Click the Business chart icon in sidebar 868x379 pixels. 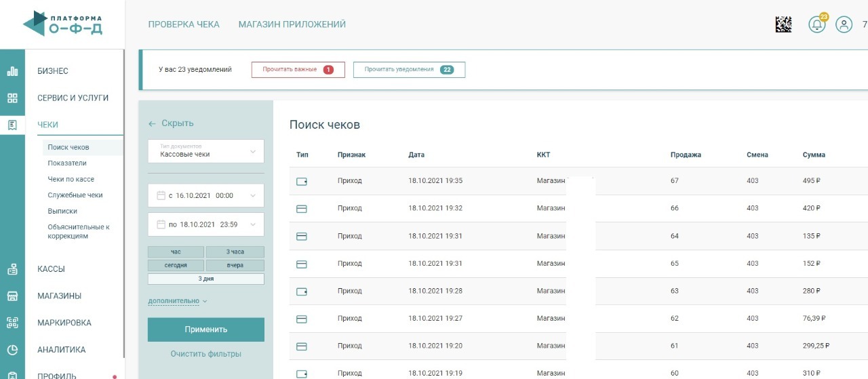click(x=12, y=71)
